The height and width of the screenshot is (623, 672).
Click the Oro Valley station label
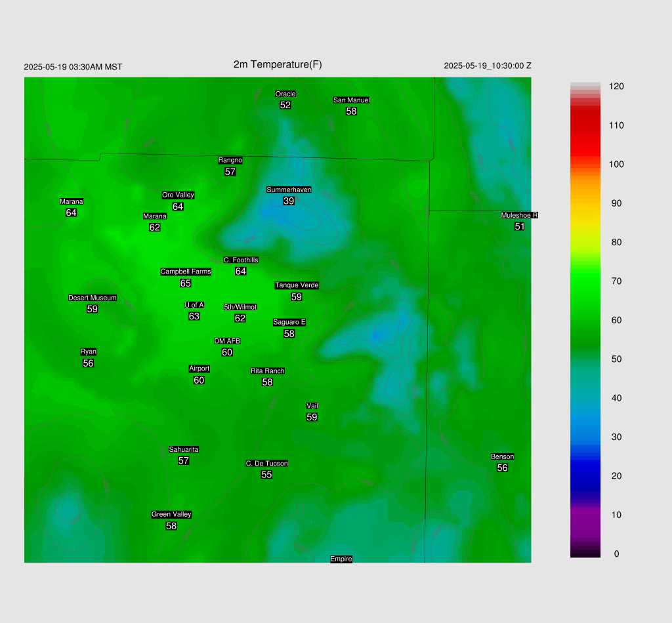(178, 195)
